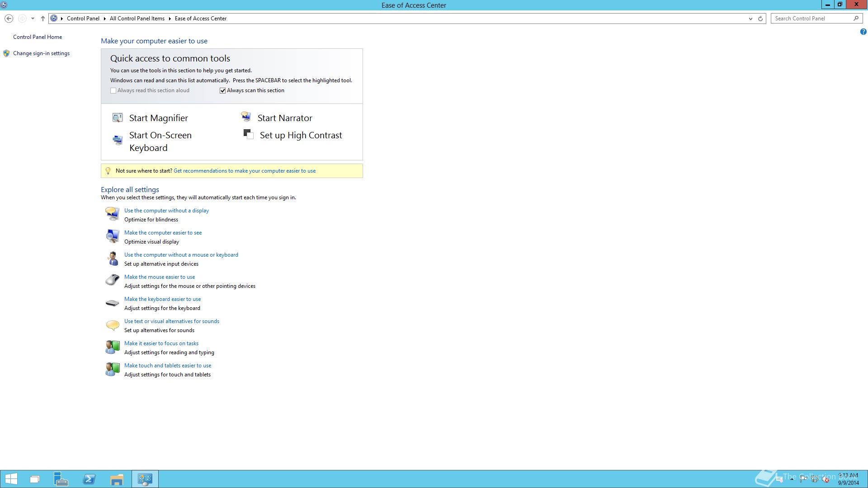Open Action Center flag icon
The height and width of the screenshot is (488, 868).
803,479
